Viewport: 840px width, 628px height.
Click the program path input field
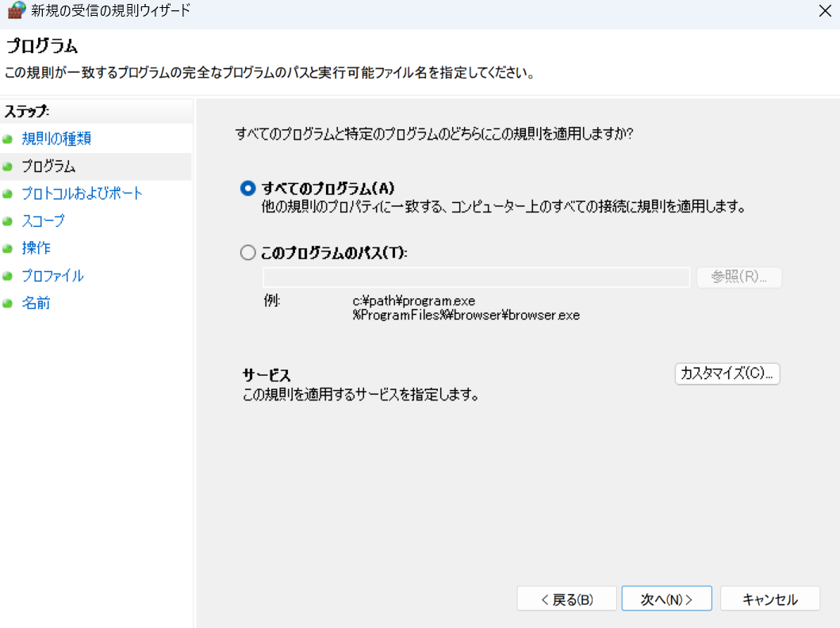click(x=475, y=277)
